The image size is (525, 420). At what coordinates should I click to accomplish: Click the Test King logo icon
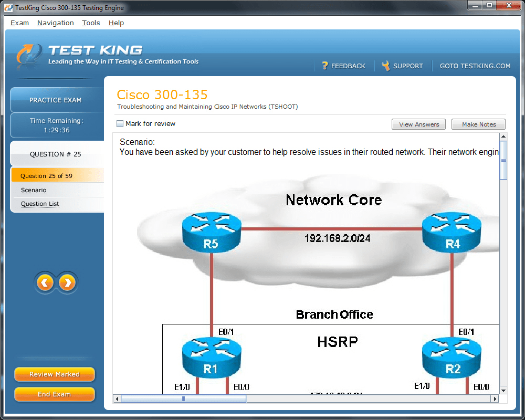pyautogui.click(x=29, y=55)
